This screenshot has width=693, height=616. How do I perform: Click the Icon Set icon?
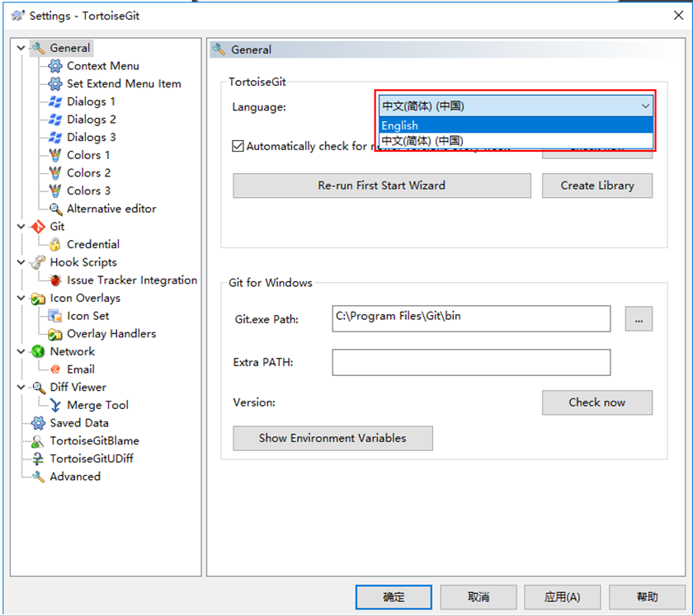tap(55, 316)
